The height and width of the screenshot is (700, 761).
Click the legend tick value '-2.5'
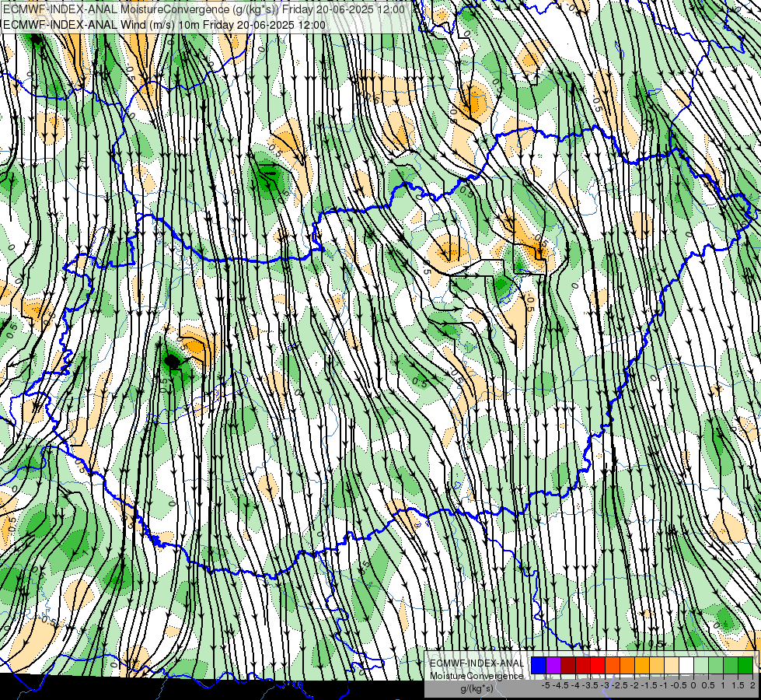(620, 685)
